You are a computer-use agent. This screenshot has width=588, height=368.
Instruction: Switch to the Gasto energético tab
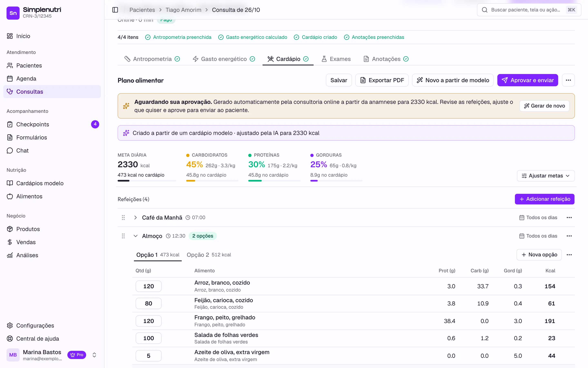click(224, 59)
